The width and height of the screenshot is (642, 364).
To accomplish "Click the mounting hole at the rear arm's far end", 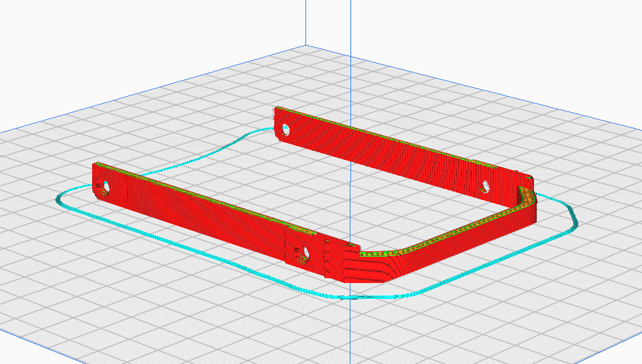I will tap(285, 131).
